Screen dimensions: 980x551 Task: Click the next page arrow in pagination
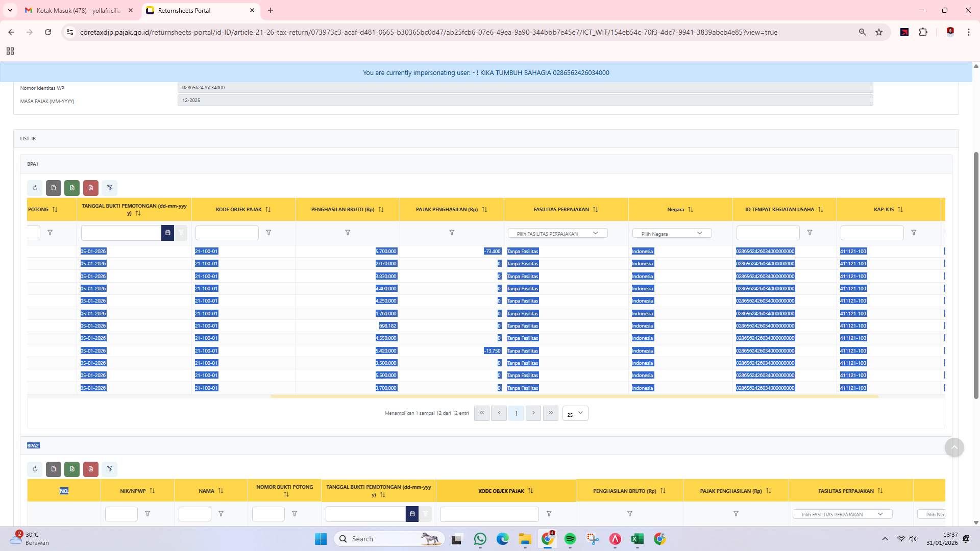533,413
